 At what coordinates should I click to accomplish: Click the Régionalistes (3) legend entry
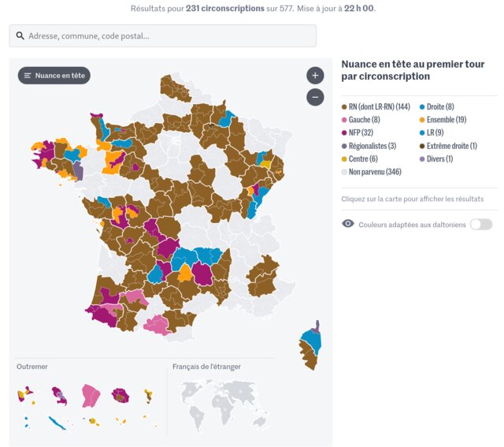point(372,146)
